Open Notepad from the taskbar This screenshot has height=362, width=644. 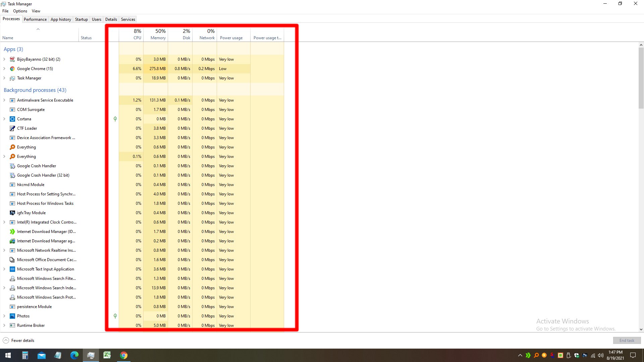(58, 355)
